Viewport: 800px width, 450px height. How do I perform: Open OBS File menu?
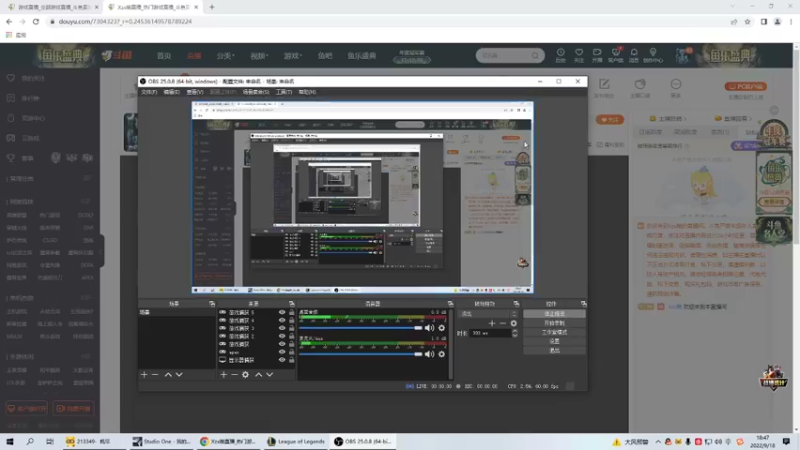point(149,92)
